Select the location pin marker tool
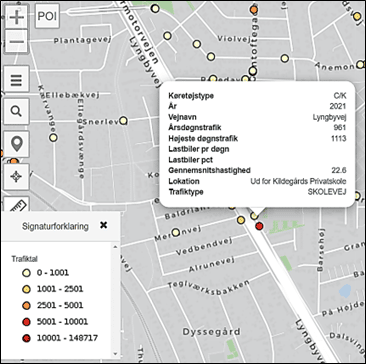Screen dimensions: 366x364 (16, 144)
